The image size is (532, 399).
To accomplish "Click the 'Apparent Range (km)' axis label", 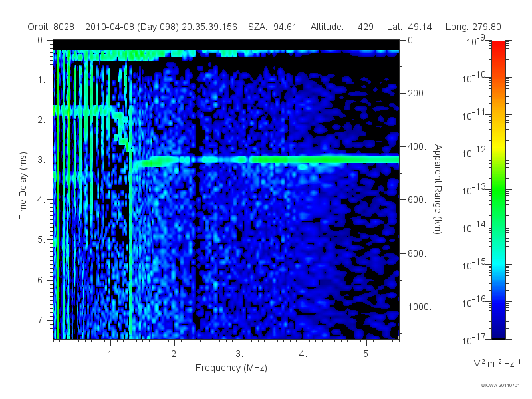I will pyautogui.click(x=438, y=189).
